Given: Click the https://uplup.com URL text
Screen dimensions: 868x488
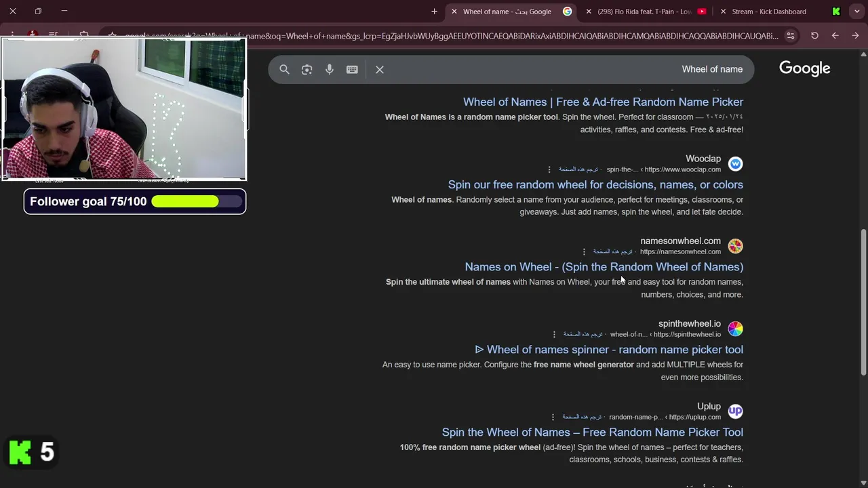Looking at the screenshot, I should point(695,417).
